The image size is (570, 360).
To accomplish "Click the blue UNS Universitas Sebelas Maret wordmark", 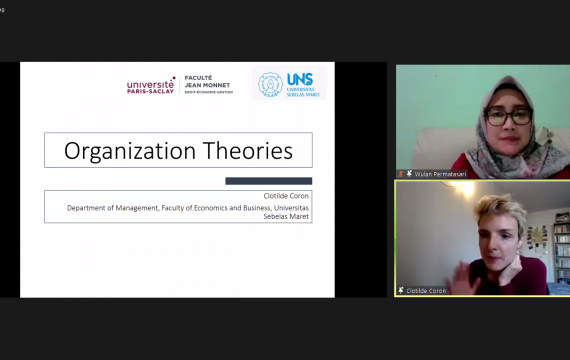I will click(x=303, y=84).
